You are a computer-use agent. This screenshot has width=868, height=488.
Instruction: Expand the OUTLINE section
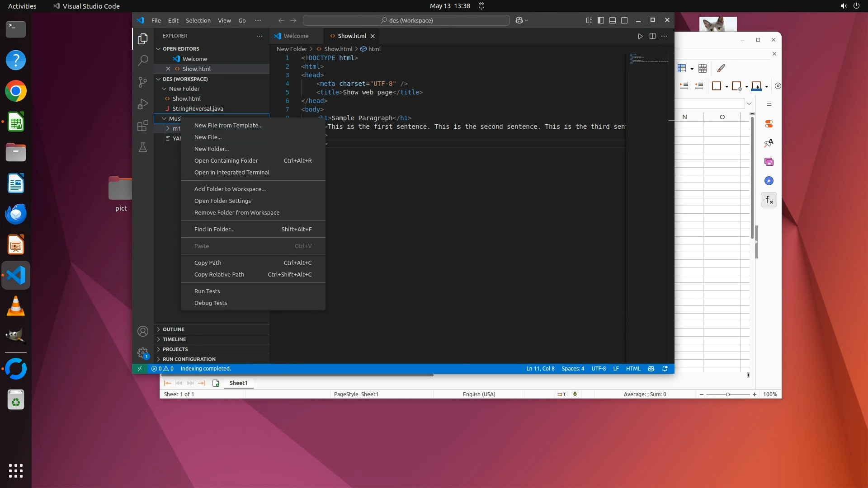coord(174,329)
